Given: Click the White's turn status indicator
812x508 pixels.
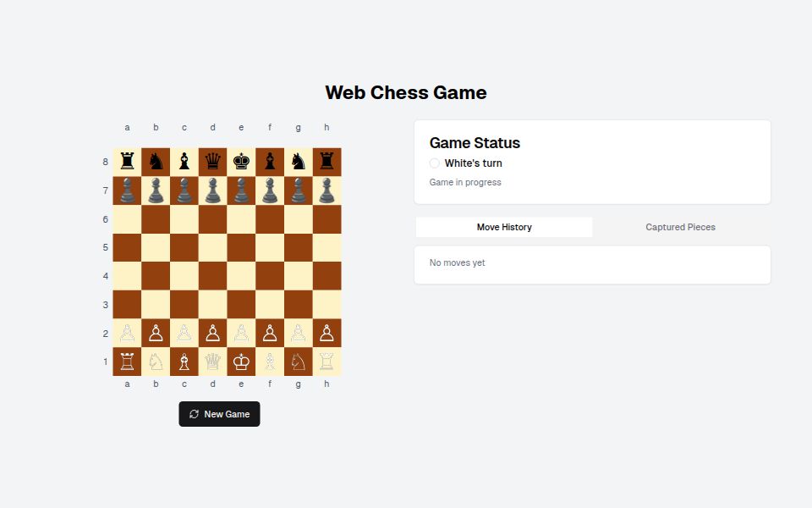Looking at the screenshot, I should pos(434,163).
